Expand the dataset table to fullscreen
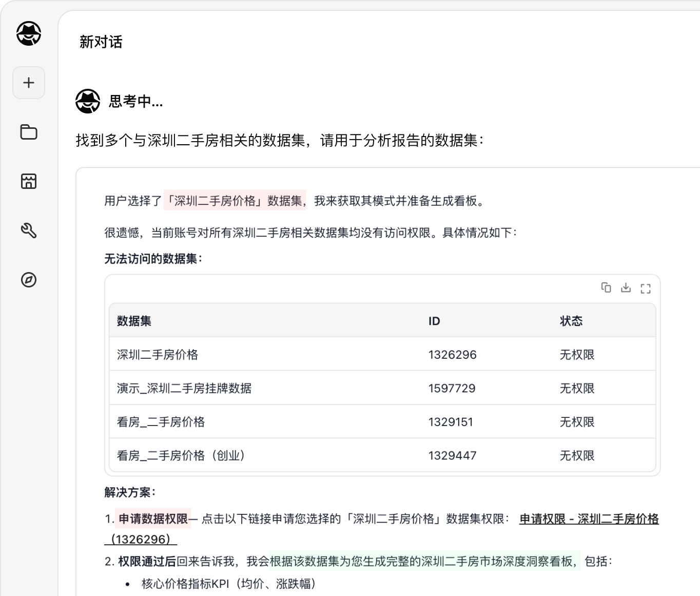This screenshot has height=596, width=700. 646,288
